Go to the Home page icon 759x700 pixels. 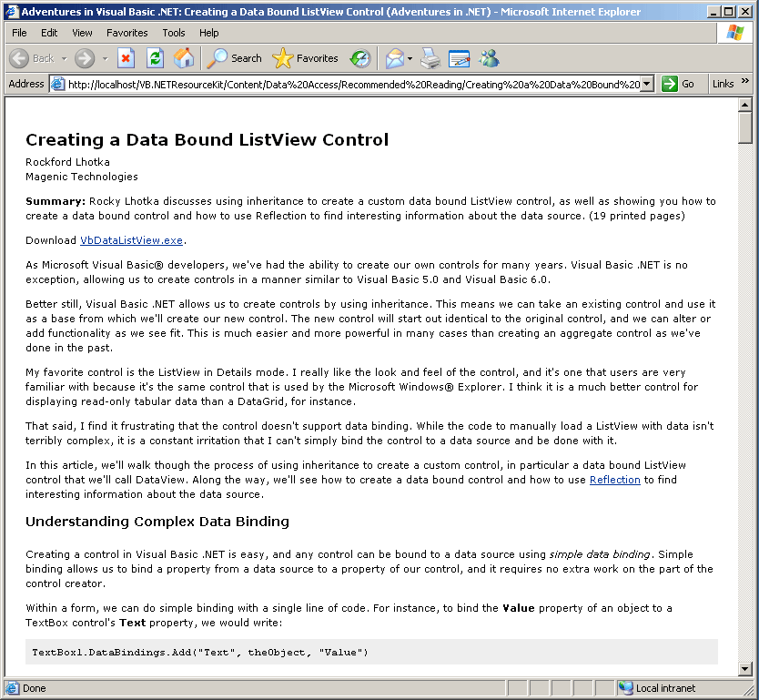pyautogui.click(x=184, y=58)
